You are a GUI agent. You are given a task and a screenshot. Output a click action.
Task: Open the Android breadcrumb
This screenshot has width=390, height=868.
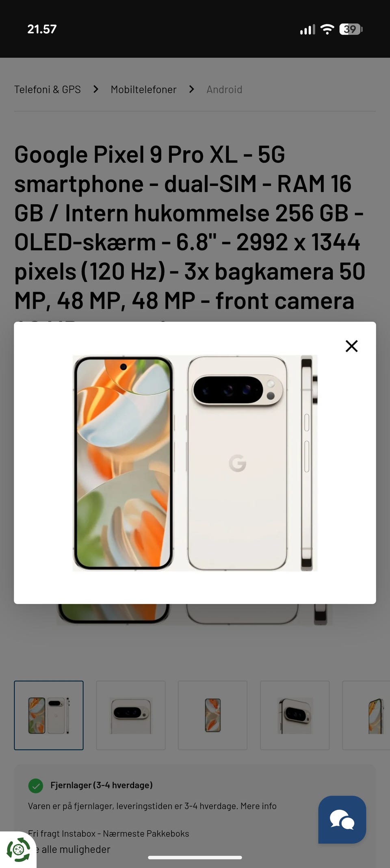tap(224, 89)
